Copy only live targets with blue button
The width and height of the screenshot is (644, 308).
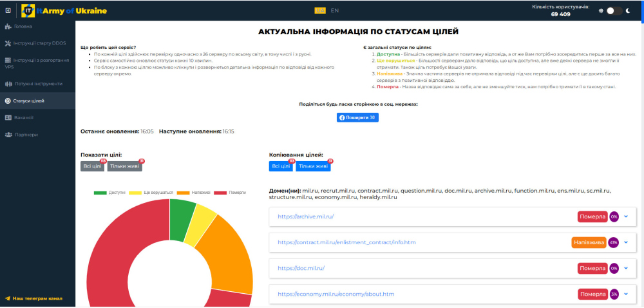pos(314,166)
